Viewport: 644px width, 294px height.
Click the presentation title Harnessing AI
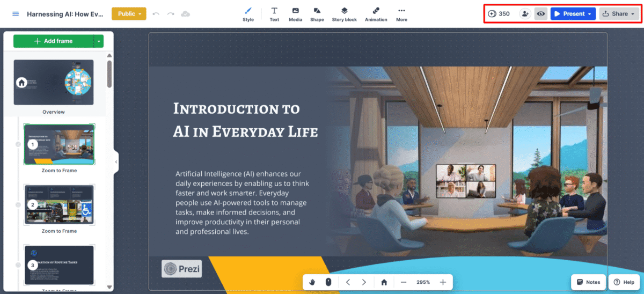pos(65,14)
